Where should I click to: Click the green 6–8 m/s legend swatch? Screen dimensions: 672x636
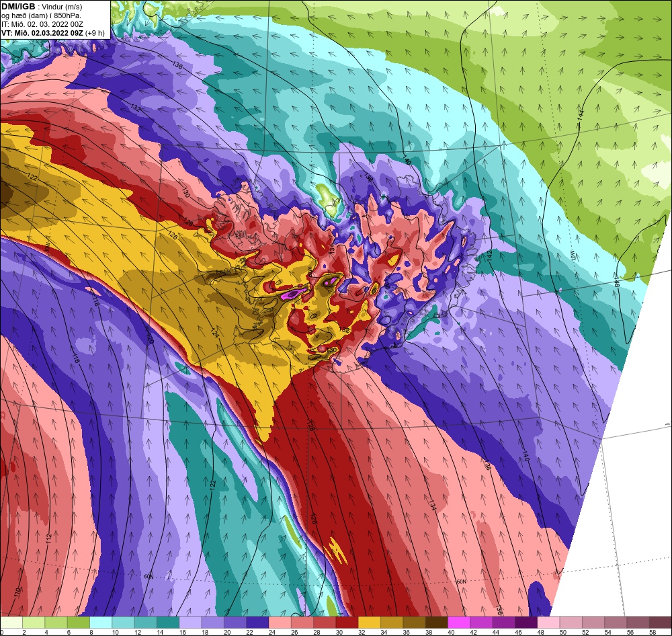(79, 623)
